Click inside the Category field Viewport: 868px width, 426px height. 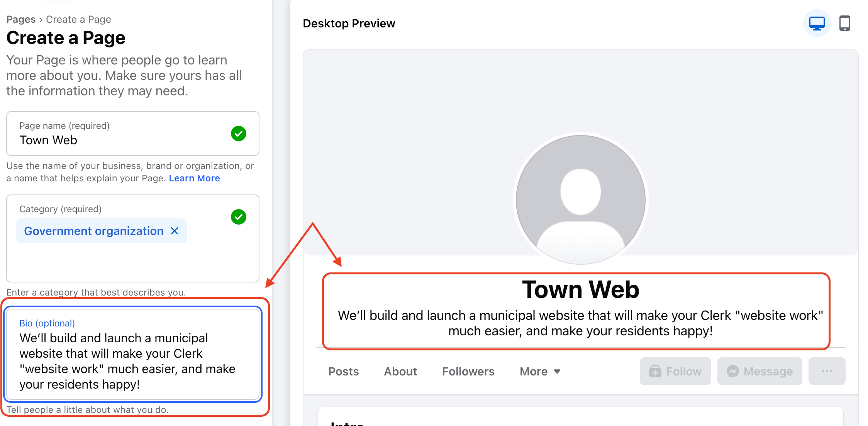click(133, 238)
